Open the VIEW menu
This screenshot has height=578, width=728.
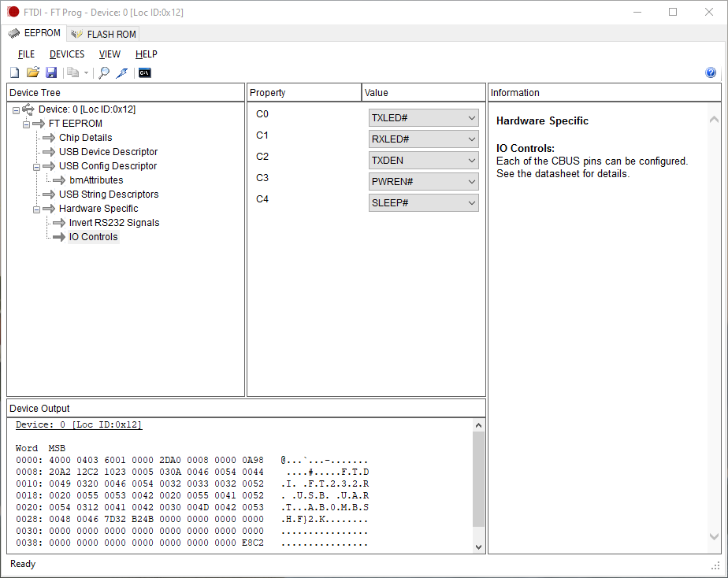(110, 54)
